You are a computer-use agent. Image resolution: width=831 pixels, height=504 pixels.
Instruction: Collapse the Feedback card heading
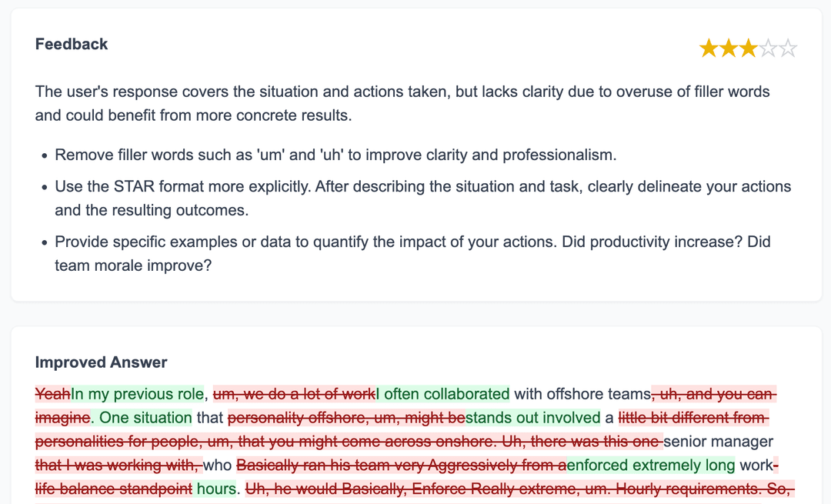point(72,44)
